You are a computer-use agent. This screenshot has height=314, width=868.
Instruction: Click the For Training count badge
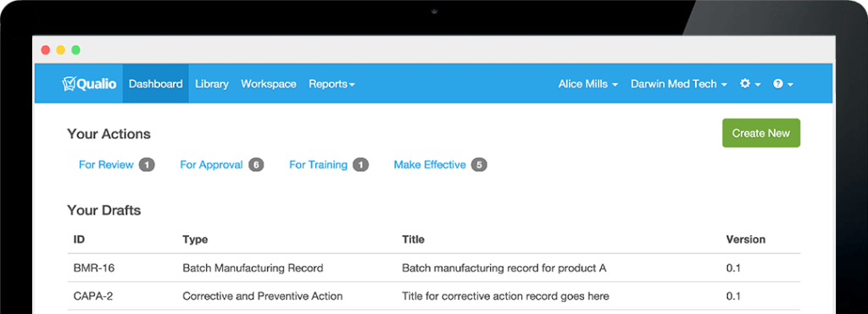pos(360,165)
